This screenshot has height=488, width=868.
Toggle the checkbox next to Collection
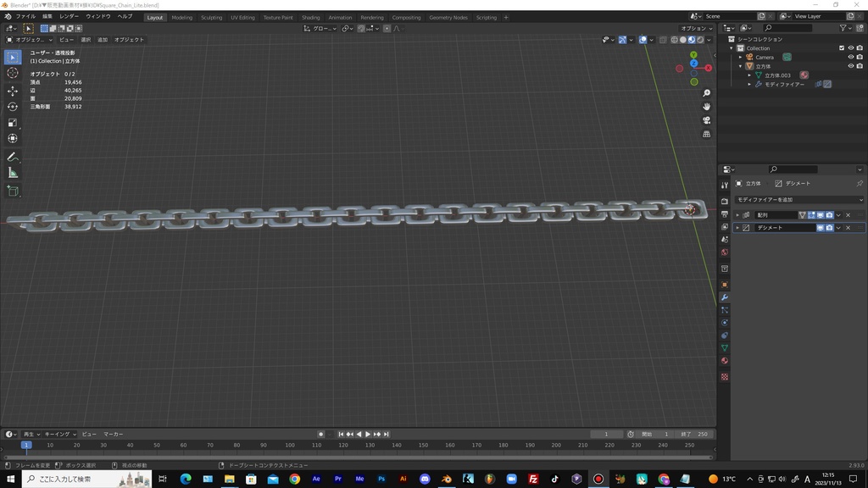842,48
